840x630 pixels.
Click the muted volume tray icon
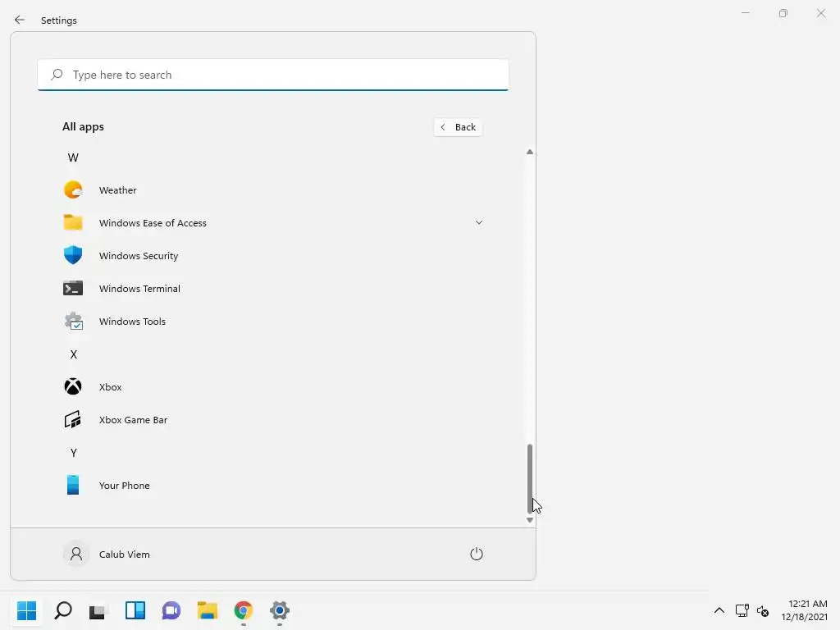(763, 610)
